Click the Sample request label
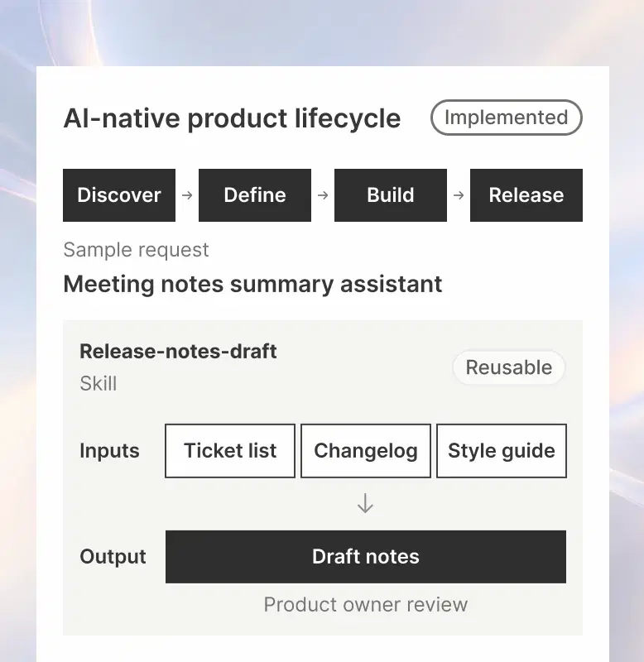 coord(136,250)
